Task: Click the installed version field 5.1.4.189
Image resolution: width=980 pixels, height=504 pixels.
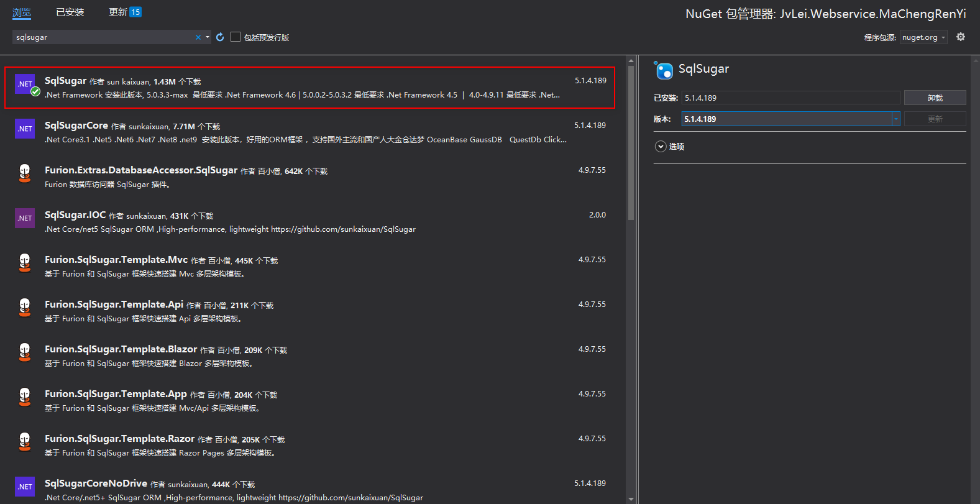Action: (x=790, y=98)
